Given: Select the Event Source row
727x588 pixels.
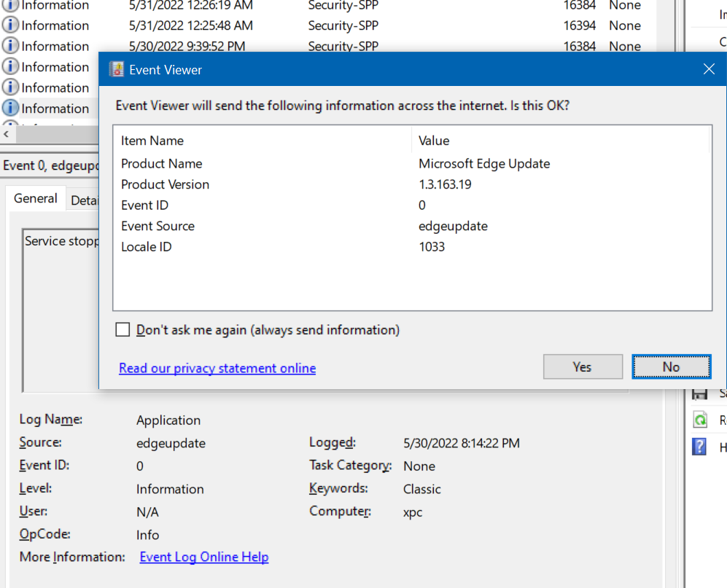Looking at the screenshot, I should [412, 226].
